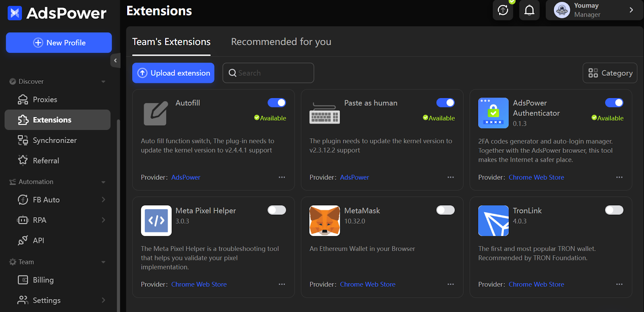Click the Available status on Autofill
This screenshot has width=644, height=312.
pos(270,118)
